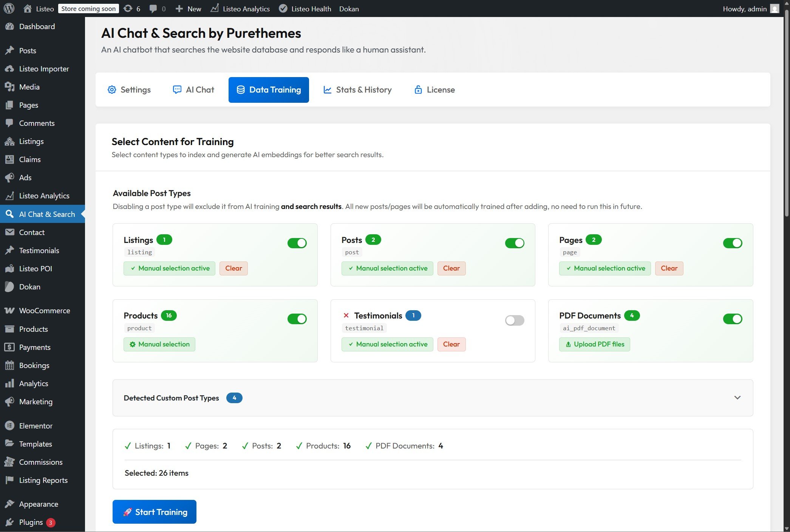This screenshot has width=790, height=532.
Task: Open Products Manual selection option
Action: coord(159,344)
